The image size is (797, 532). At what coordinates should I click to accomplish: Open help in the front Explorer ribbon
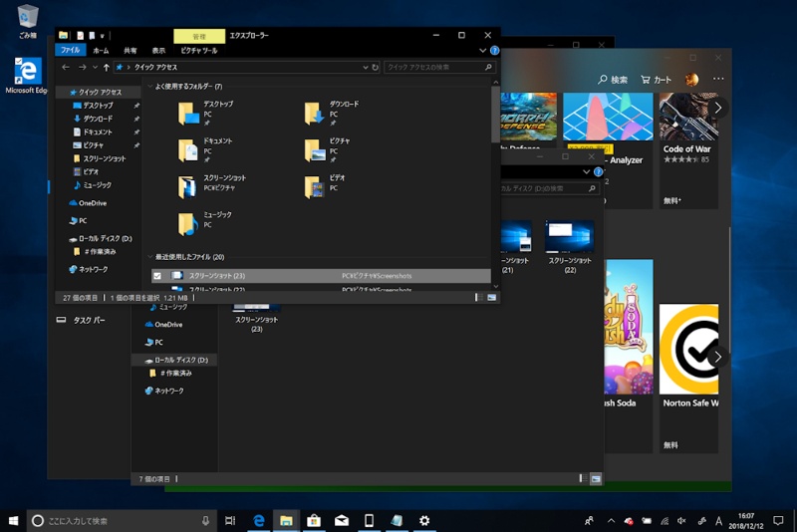(494, 50)
